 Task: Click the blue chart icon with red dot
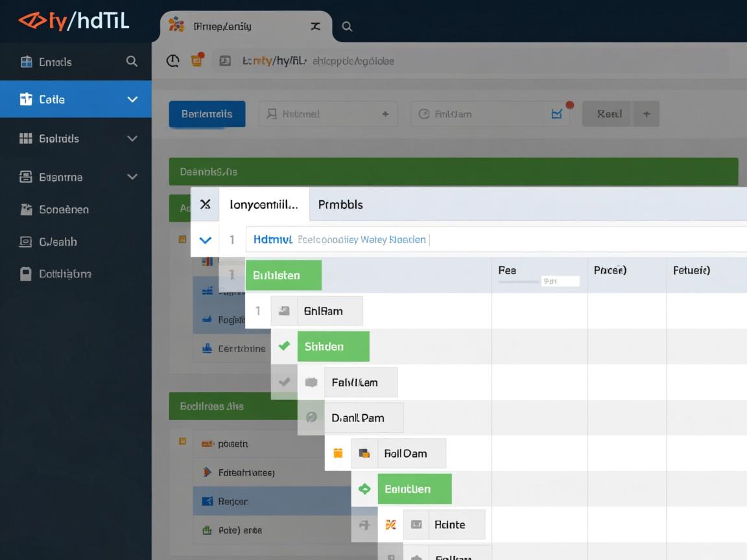coord(557,113)
